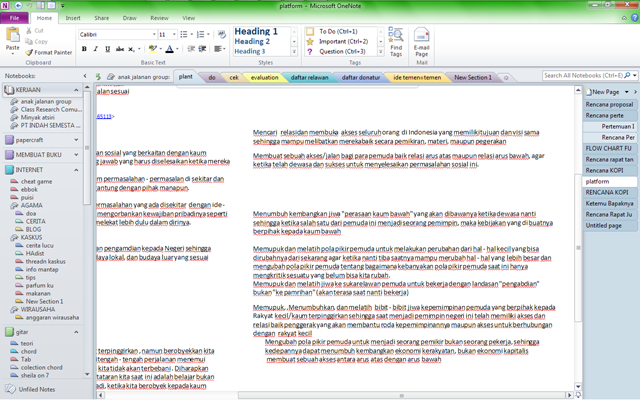The image size is (640, 400).
Task: Collapse the Notebooks pane chevron
Action: coord(85,76)
